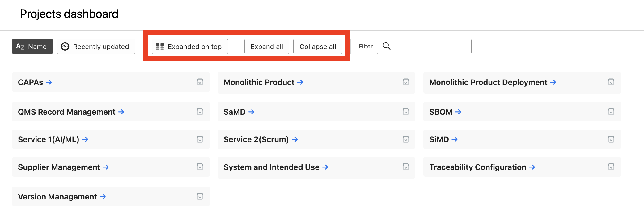Expand the Version Management card
This screenshot has height=222, width=644.
point(200,196)
